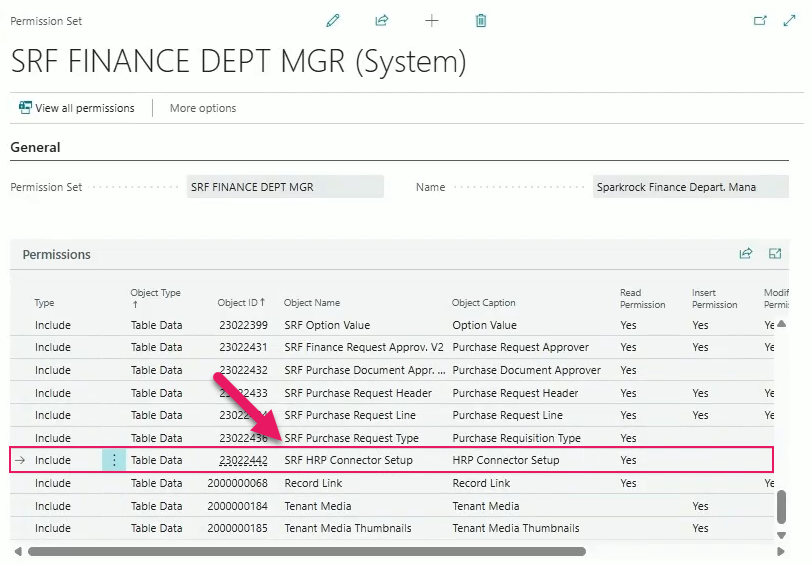The height and width of the screenshot is (565, 812).
Task: Click scroll up arrow of permissions list
Action: point(781,324)
